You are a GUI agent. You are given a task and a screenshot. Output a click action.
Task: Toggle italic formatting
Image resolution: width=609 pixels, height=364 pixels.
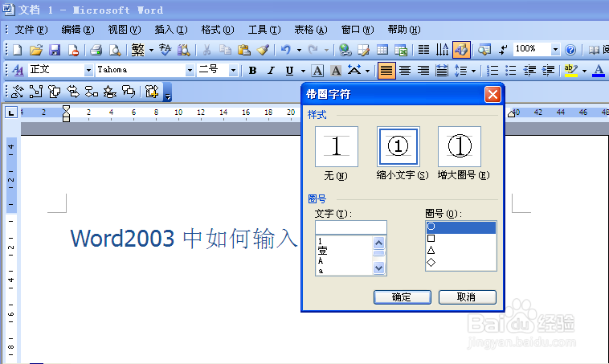[x=271, y=71]
